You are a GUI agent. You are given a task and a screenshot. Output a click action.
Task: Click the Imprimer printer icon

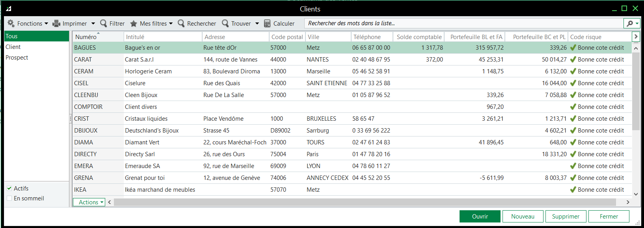point(56,23)
